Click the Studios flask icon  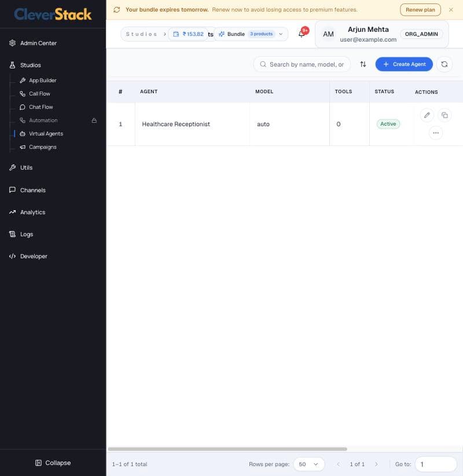[x=12, y=65]
